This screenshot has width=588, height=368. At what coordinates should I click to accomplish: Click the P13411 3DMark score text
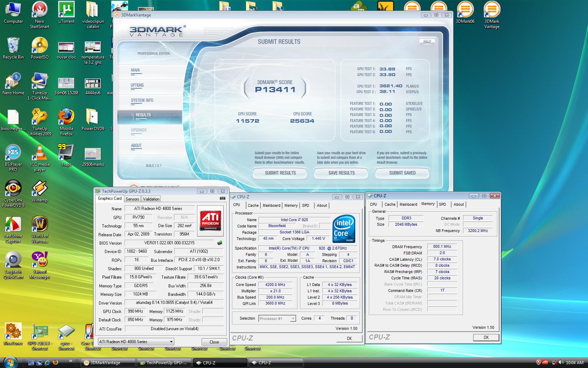coord(275,90)
